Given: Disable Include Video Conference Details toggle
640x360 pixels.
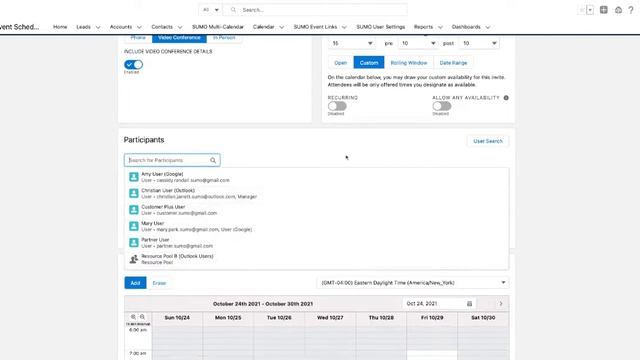Looking at the screenshot, I should point(133,64).
